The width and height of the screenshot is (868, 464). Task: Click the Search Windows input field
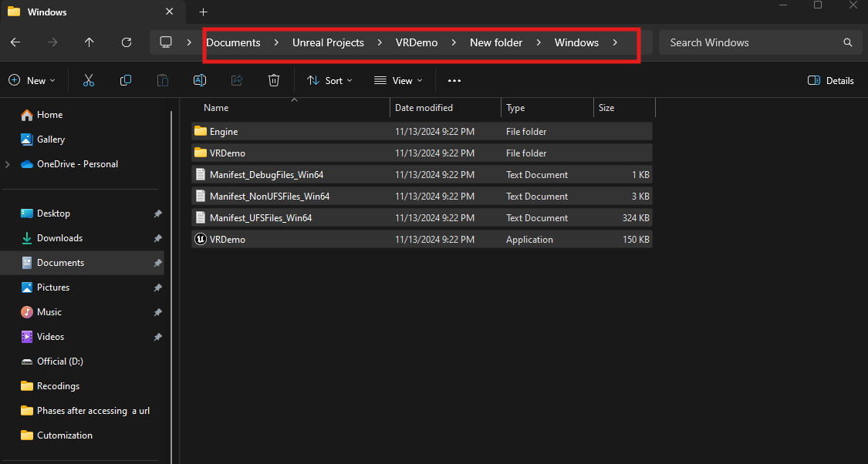752,42
